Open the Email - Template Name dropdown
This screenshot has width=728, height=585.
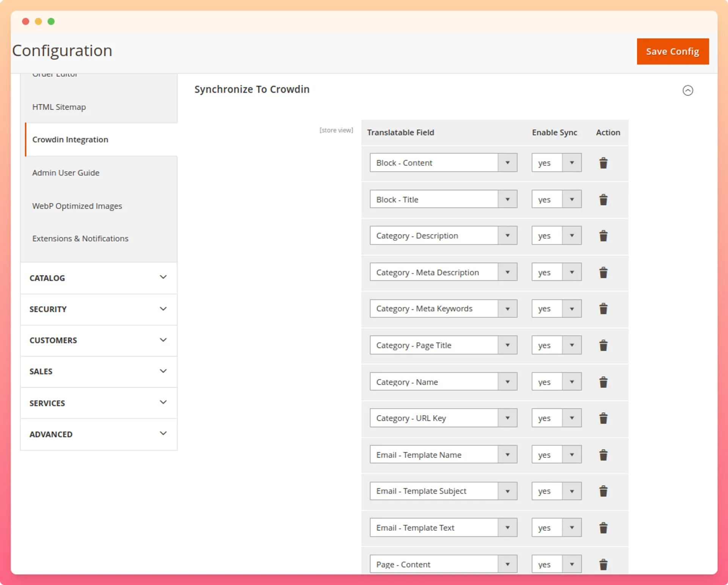tap(443, 454)
